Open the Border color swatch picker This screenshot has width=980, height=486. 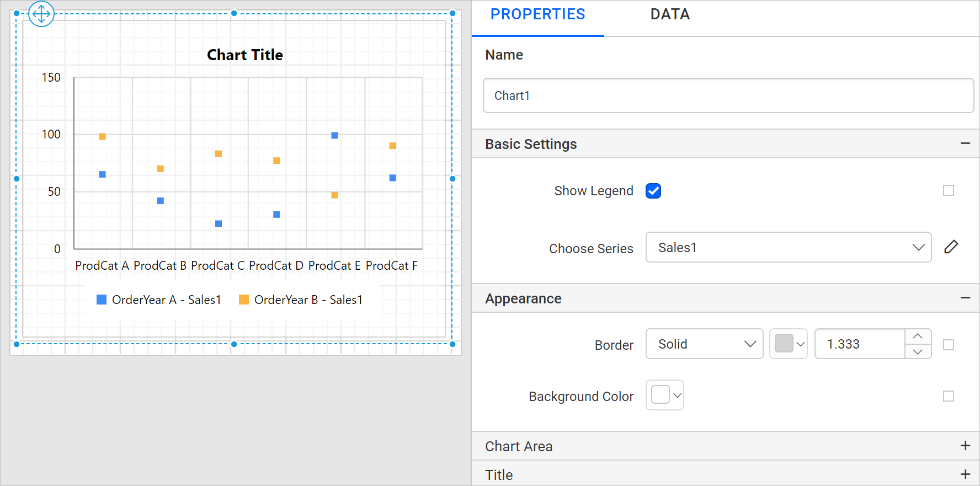[x=789, y=344]
